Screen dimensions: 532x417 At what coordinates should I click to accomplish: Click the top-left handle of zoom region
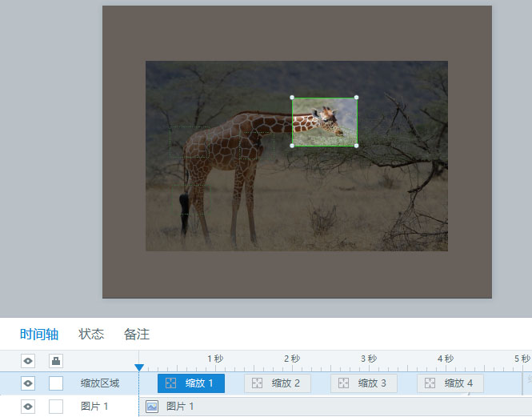coord(292,98)
